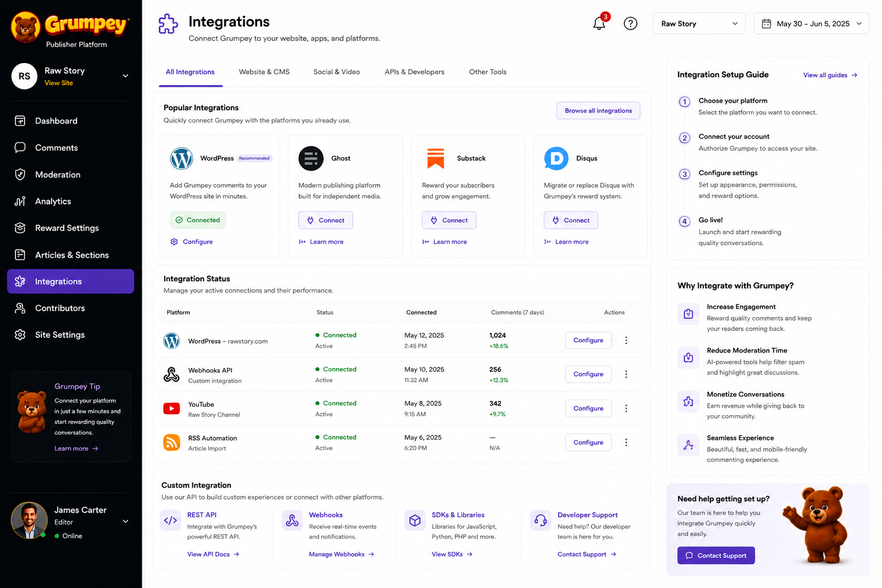Open more actions for WordPress row
The width and height of the screenshot is (882, 588).
[x=626, y=341]
